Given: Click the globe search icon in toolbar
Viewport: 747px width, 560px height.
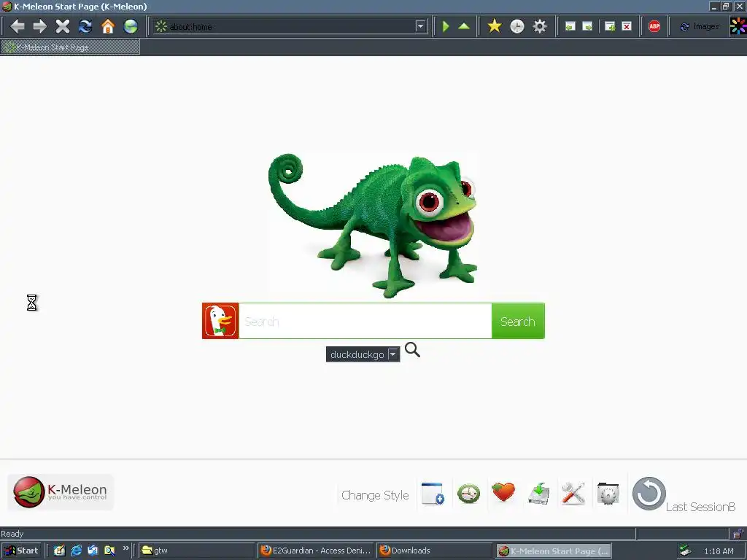Looking at the screenshot, I should coord(131,26).
